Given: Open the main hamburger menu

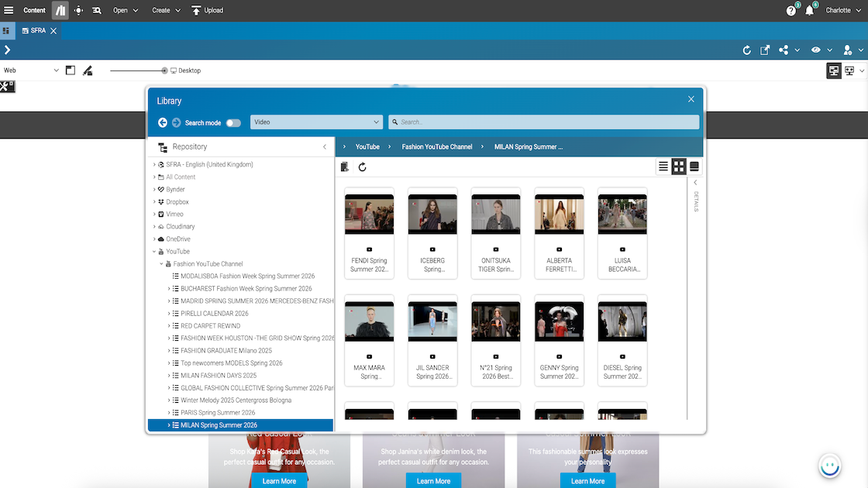Looking at the screenshot, I should pos(9,10).
